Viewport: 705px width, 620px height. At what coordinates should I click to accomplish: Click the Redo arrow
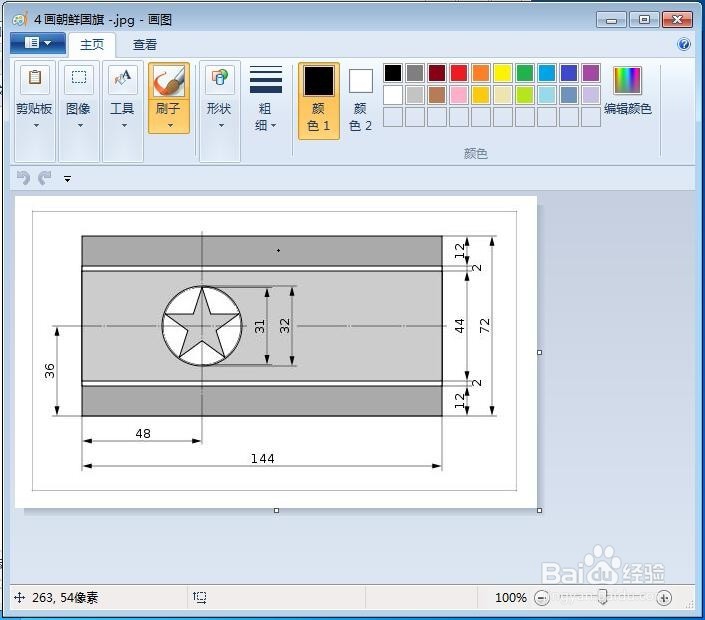[x=45, y=178]
